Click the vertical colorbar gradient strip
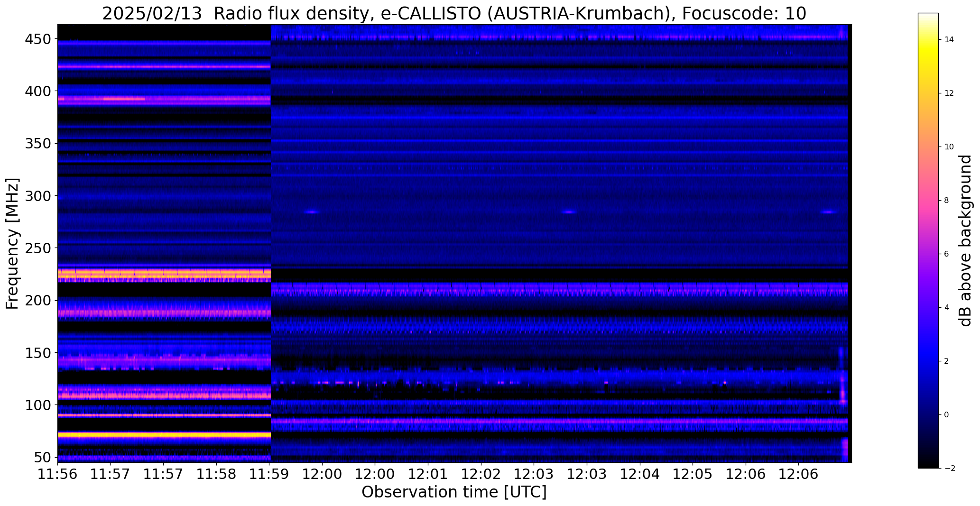 [x=928, y=240]
